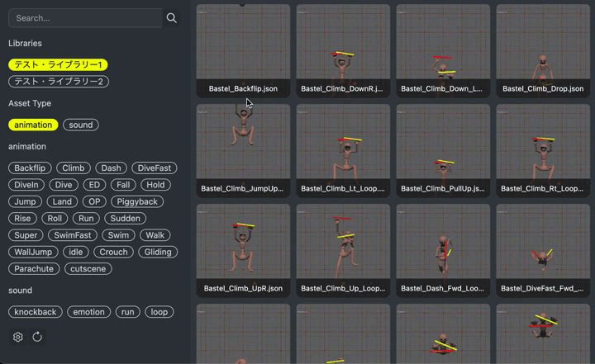
Task: Pick the SwimFast tag
Action: (x=73, y=235)
